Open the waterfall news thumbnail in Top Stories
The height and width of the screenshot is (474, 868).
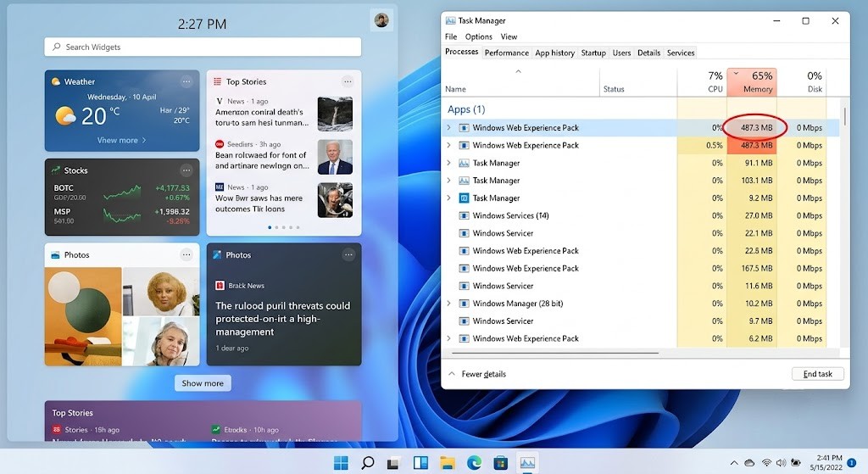pos(335,114)
